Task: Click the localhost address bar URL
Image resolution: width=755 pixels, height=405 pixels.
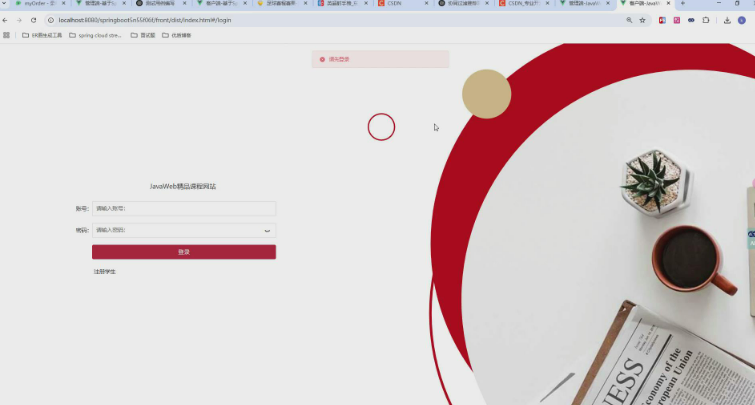Action: (145, 20)
